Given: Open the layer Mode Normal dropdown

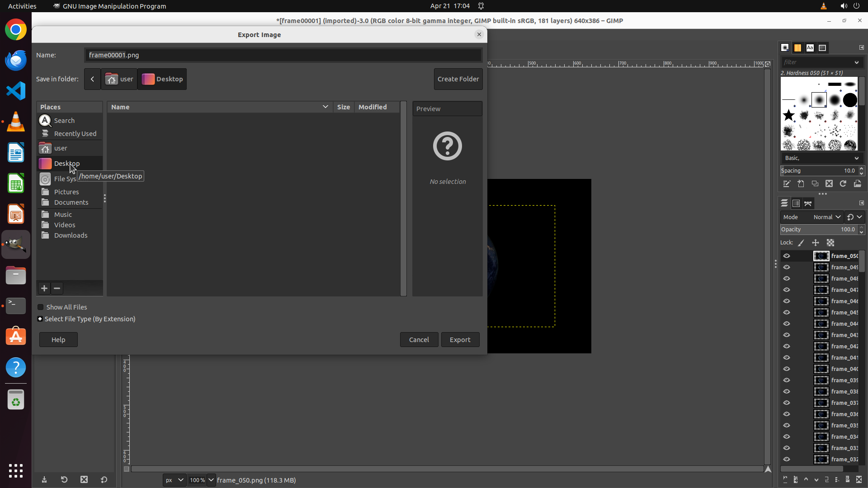Looking at the screenshot, I should click(x=826, y=217).
